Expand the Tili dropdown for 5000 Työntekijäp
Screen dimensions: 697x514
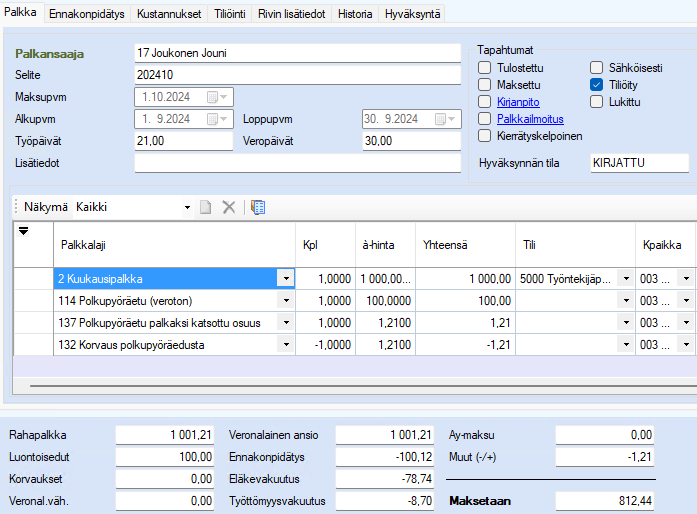(626, 279)
